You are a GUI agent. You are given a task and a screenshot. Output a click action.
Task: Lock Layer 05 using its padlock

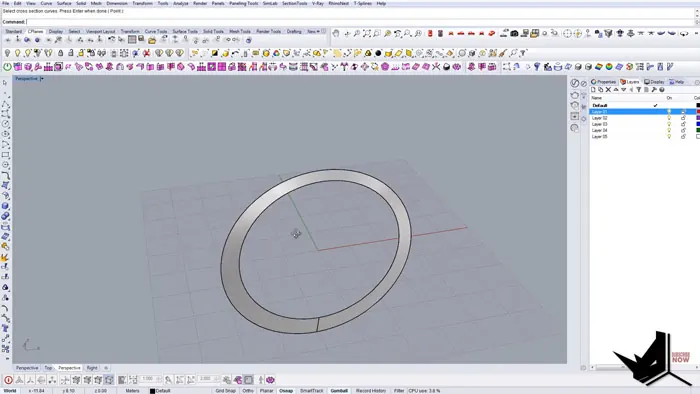[x=683, y=137]
